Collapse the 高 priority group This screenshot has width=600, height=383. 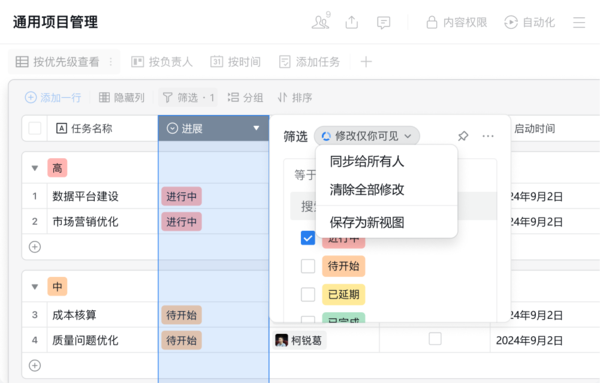click(35, 168)
